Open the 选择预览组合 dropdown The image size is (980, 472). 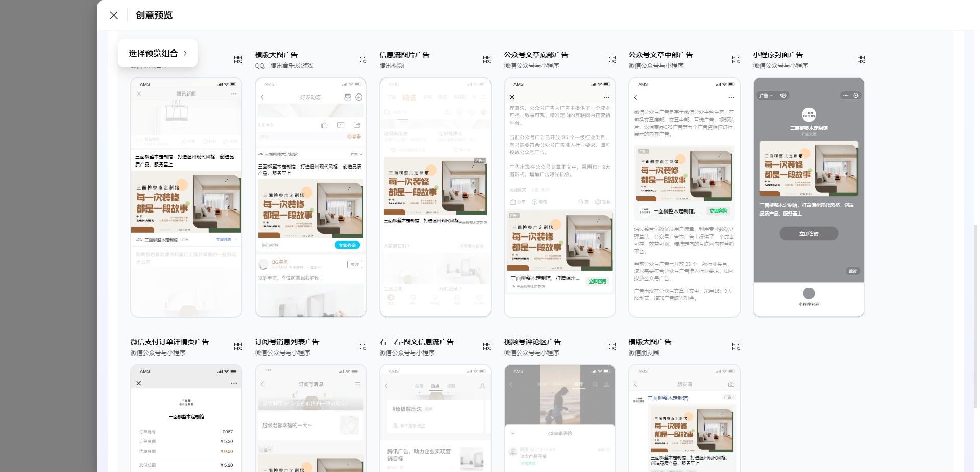157,53
